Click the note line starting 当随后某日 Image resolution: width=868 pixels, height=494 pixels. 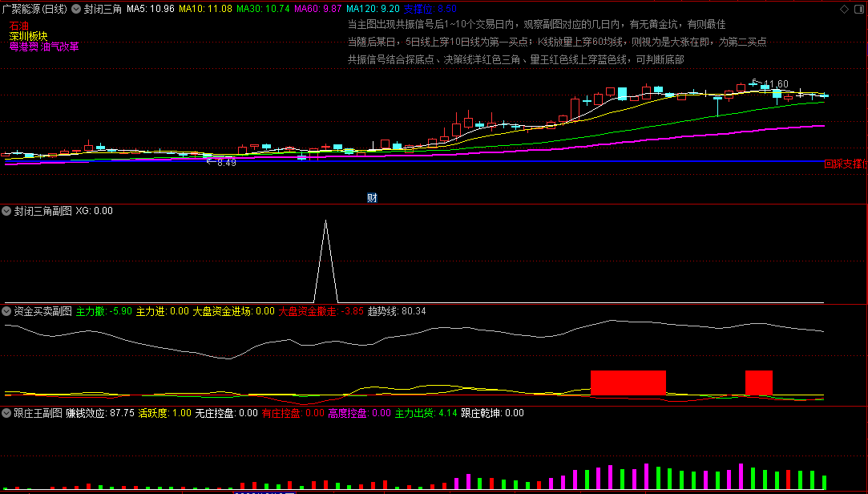(557, 42)
